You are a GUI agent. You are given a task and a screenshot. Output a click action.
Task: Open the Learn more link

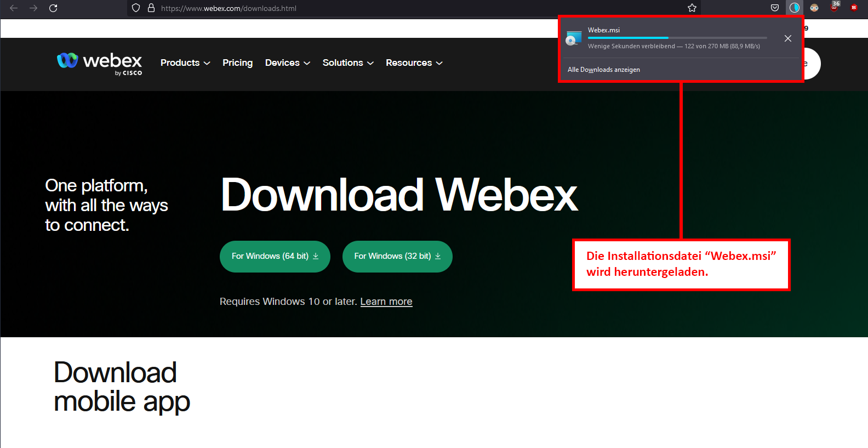click(386, 302)
